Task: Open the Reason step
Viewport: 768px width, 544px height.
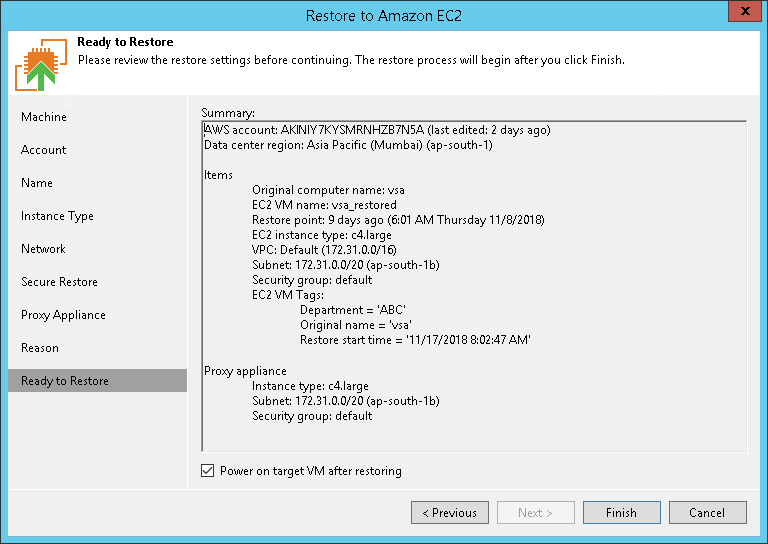Action: click(40, 348)
